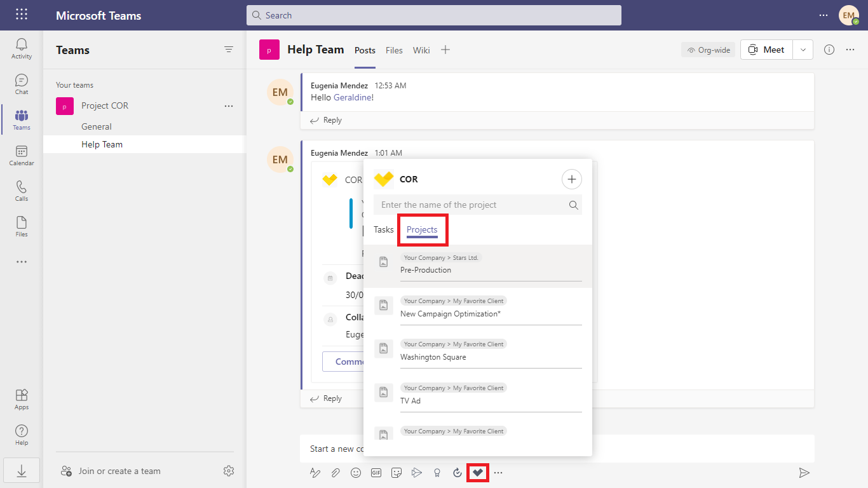Reply to the Hello Geraldine post
The image size is (868, 488).
click(326, 120)
